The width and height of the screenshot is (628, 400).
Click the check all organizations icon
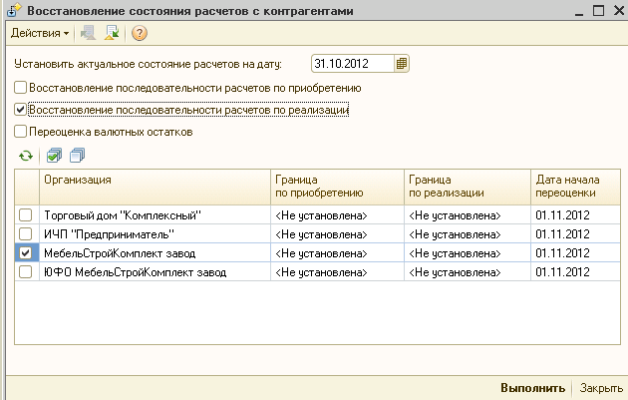click(x=55, y=155)
